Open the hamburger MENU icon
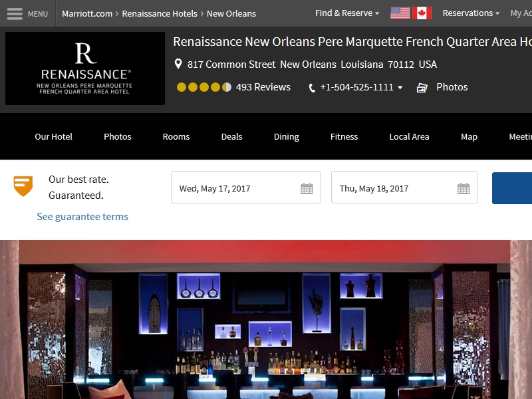532x399 pixels. (x=15, y=14)
